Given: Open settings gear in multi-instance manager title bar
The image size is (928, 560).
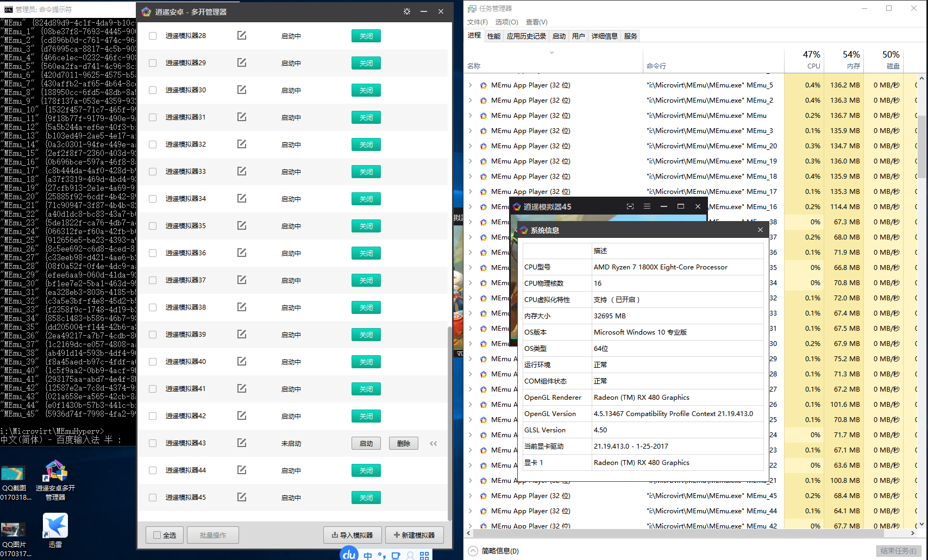Looking at the screenshot, I should pos(407,11).
